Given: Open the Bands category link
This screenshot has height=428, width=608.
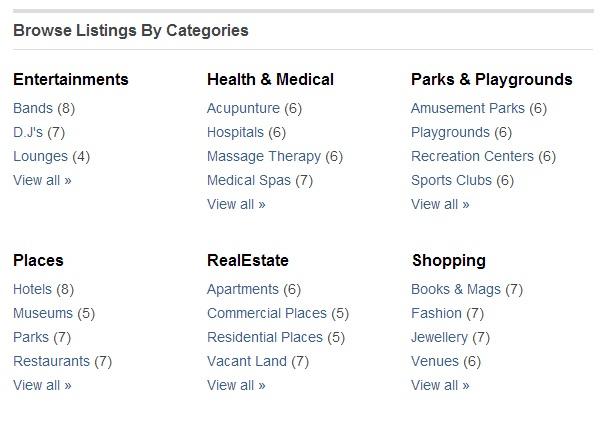Looking at the screenshot, I should (33, 108).
